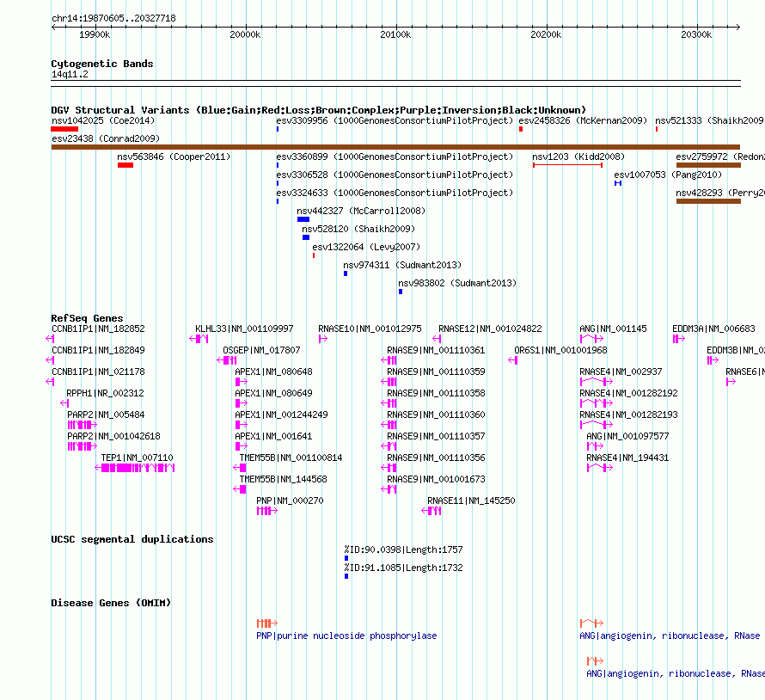This screenshot has width=765, height=700.
Task: Click the 20000k ruler tick label
Action: (246, 34)
